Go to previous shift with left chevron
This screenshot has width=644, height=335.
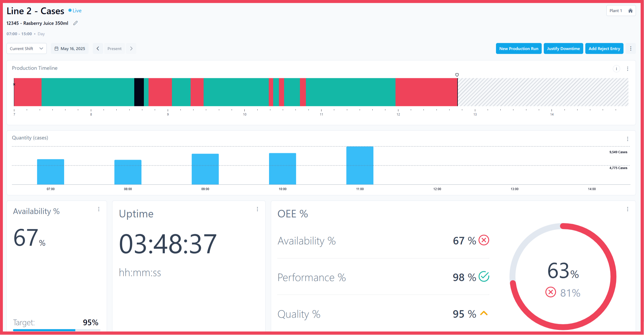98,49
